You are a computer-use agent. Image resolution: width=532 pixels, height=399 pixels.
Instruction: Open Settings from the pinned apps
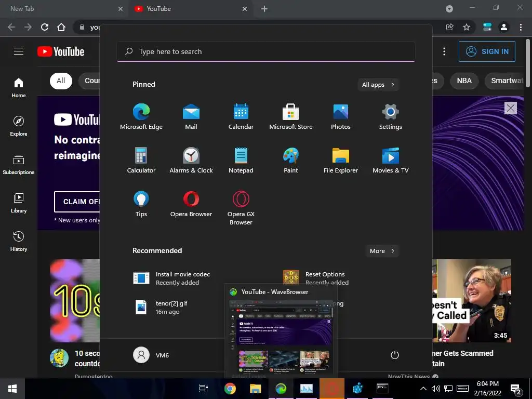(391, 116)
